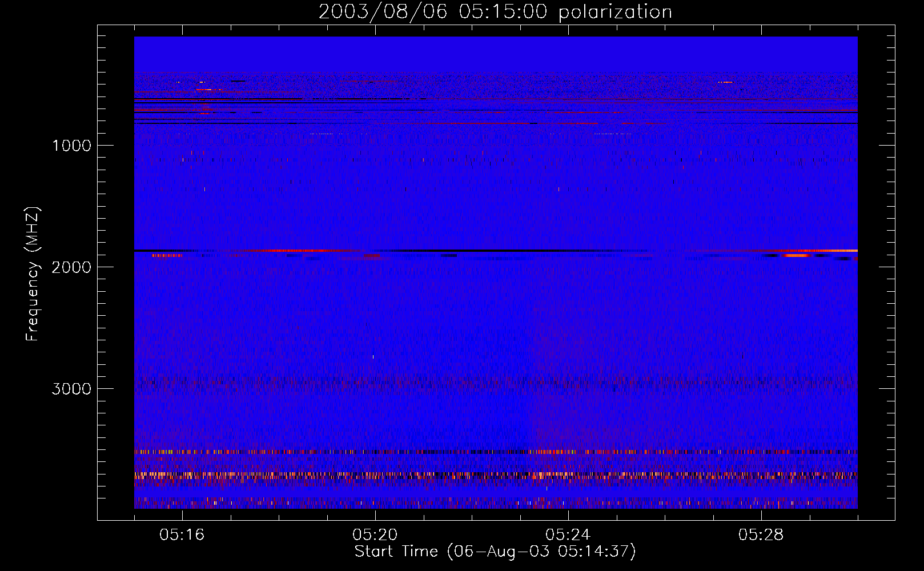Click the 3000 frequency tick label
Image resolution: width=924 pixels, height=571 pixels.
click(71, 389)
